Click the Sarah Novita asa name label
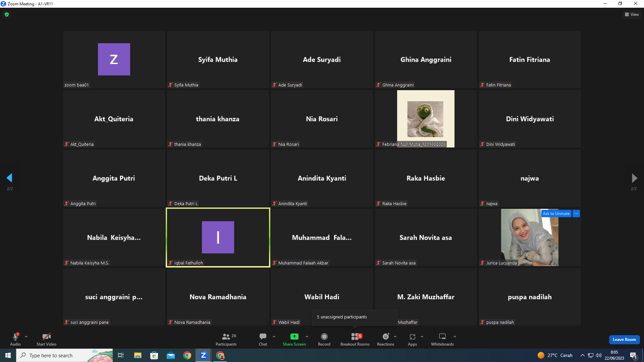The width and height of the screenshot is (644, 362). tap(399, 263)
